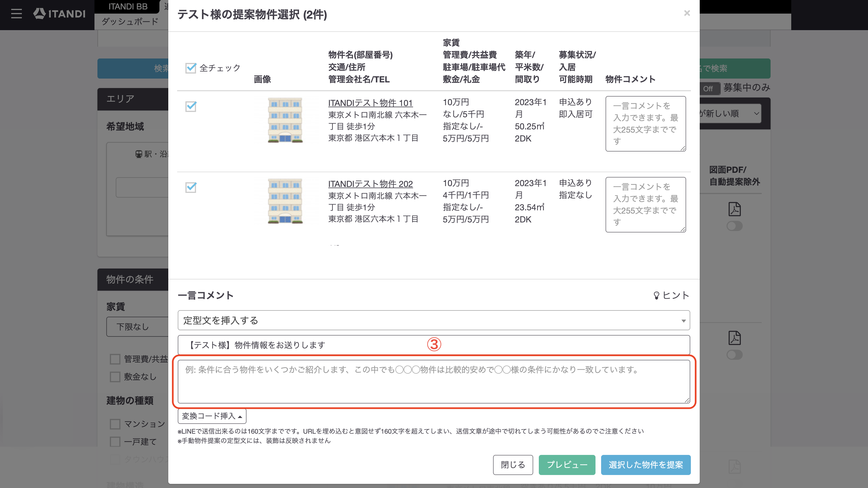Check the 一戸建て checkbox
This screenshot has height=488, width=868.
tap(115, 441)
